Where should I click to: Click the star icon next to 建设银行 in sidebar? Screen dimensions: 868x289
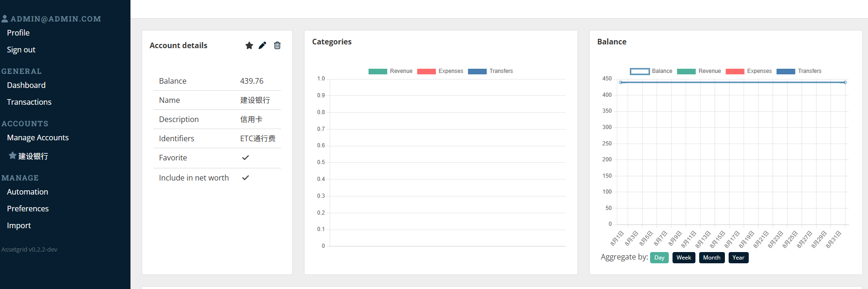13,156
